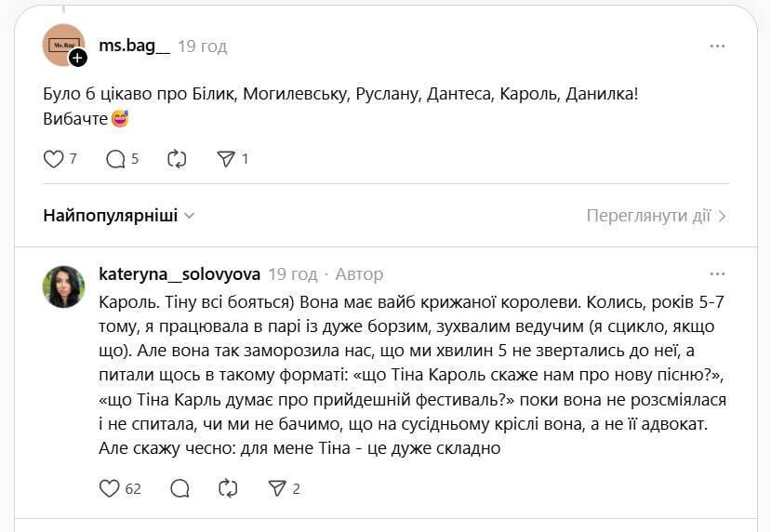The height and width of the screenshot is (532, 771).
Task: Repost kateryna__solovyova's reply
Action: (228, 488)
